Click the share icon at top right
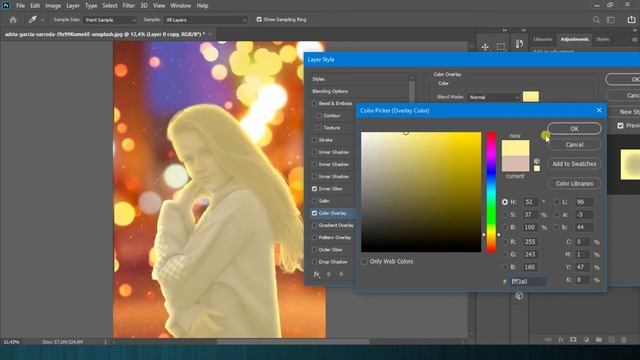The image size is (640, 360). coord(631,20)
